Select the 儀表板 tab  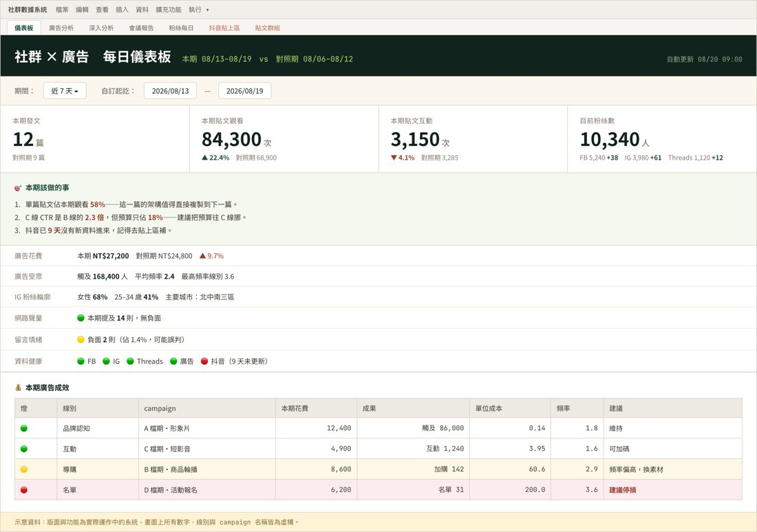[x=24, y=28]
